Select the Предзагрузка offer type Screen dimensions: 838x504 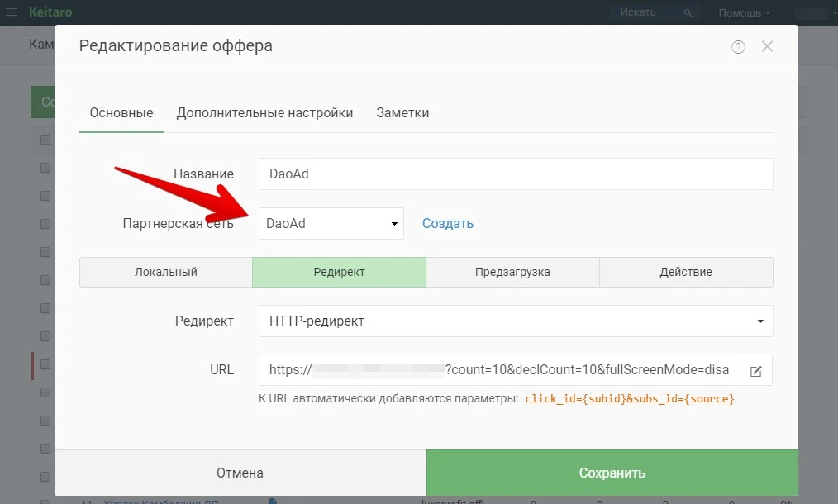(x=512, y=272)
